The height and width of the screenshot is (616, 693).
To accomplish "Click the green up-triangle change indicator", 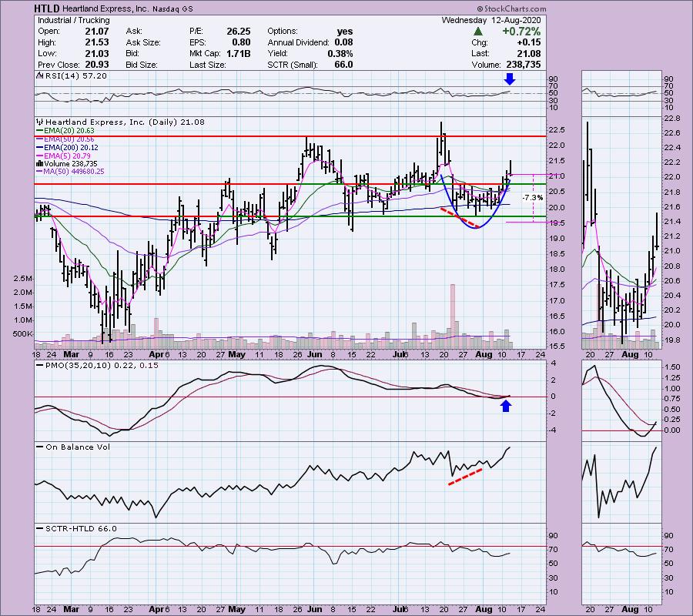I will point(477,32).
